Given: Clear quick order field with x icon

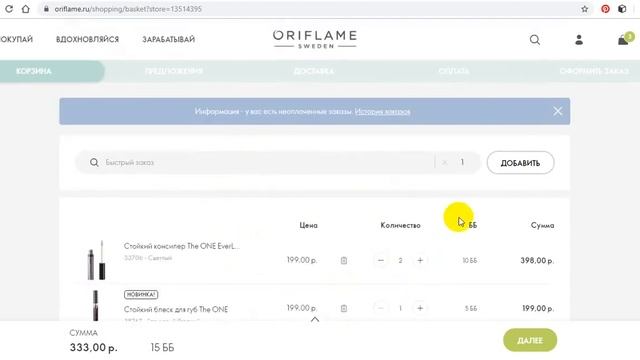Looking at the screenshot, I should [x=444, y=162].
